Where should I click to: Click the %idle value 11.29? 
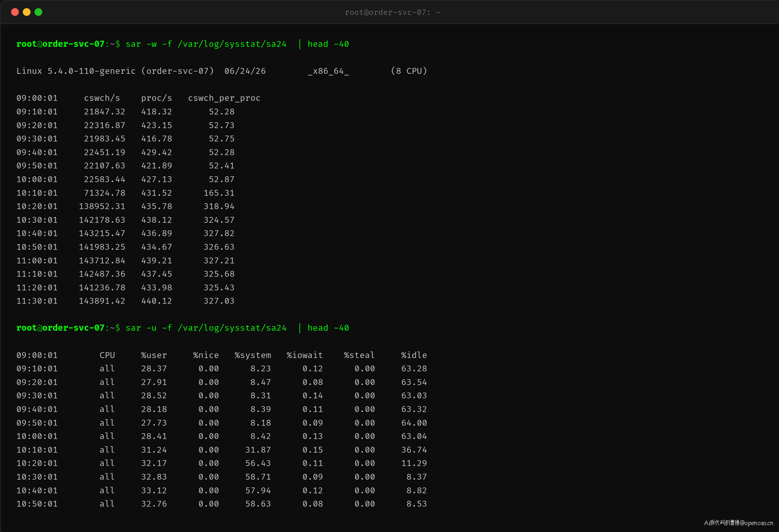tap(414, 463)
